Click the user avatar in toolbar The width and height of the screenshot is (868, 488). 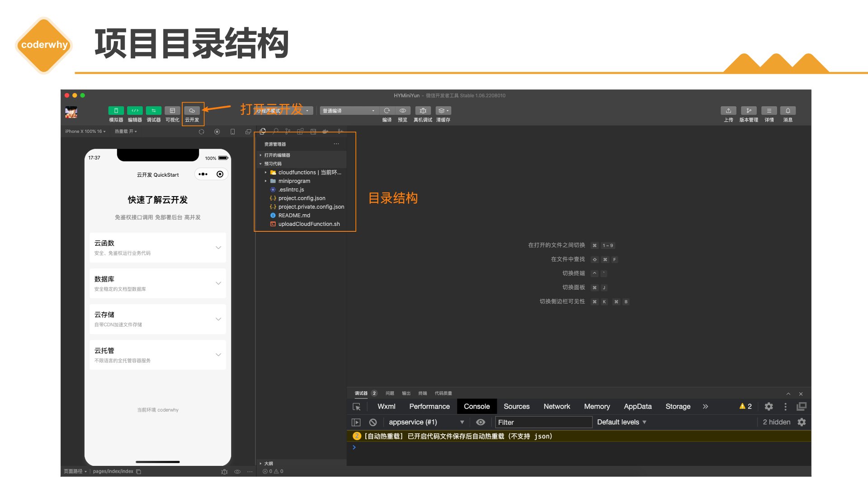71,112
